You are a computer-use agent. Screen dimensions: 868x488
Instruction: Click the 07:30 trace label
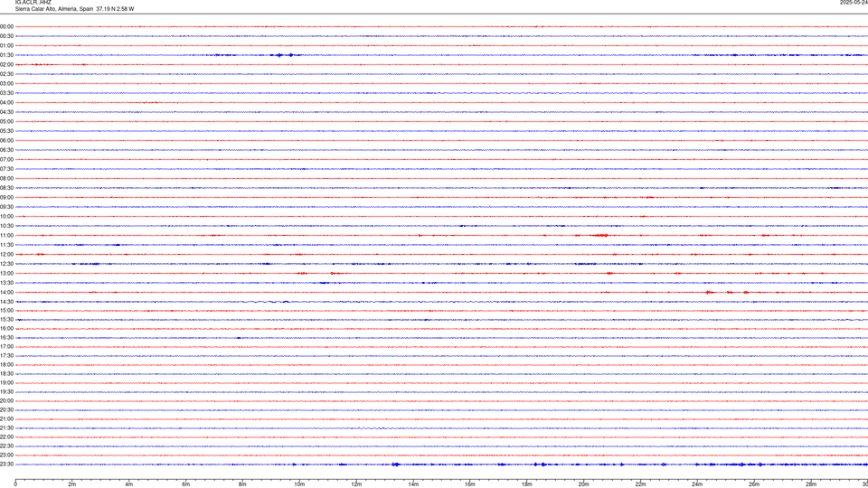tap(6, 169)
